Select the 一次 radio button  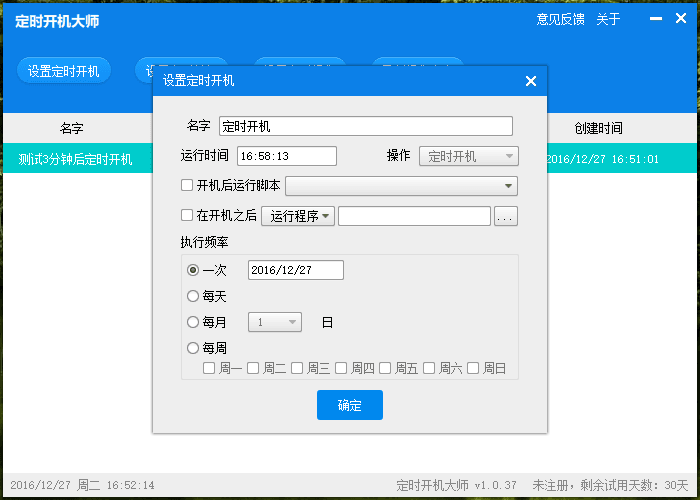pyautogui.click(x=193, y=270)
